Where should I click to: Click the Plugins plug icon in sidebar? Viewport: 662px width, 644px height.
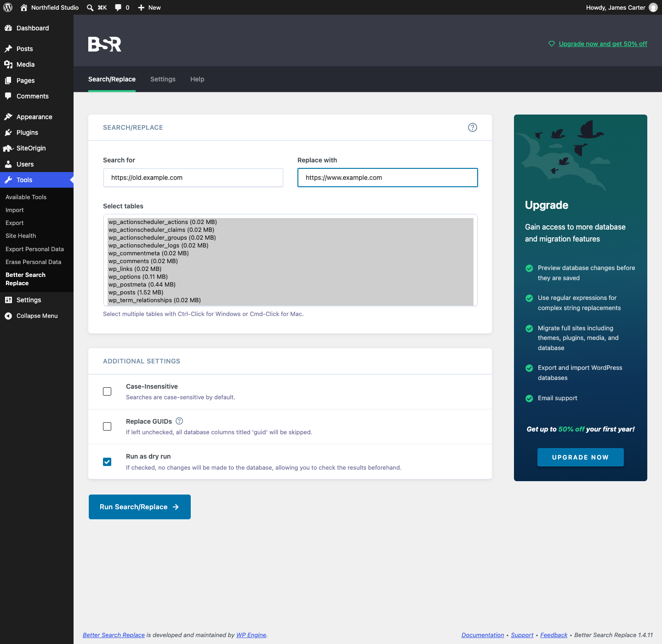(8, 132)
